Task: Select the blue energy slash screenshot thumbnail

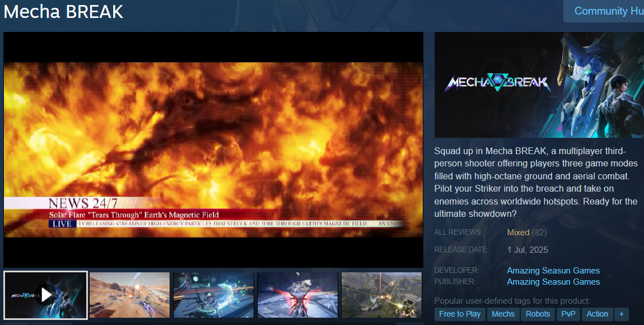Action: click(x=213, y=295)
